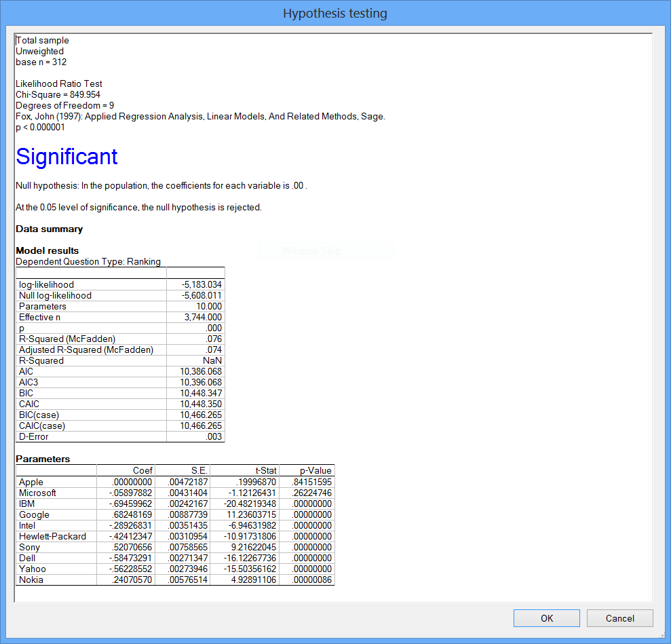Viewport: 671px width, 644px height.
Task: Select the 'Chi-Square = 849.954' line
Action: [x=58, y=94]
